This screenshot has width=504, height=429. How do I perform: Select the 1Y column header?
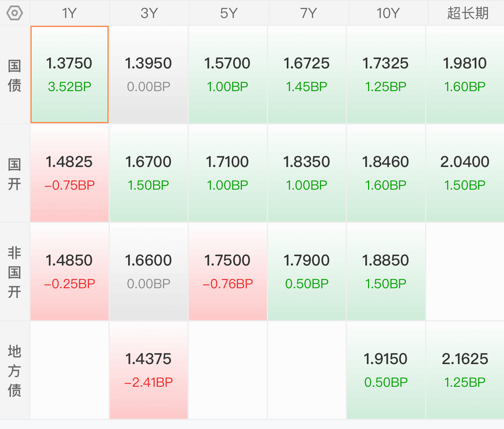(x=70, y=13)
